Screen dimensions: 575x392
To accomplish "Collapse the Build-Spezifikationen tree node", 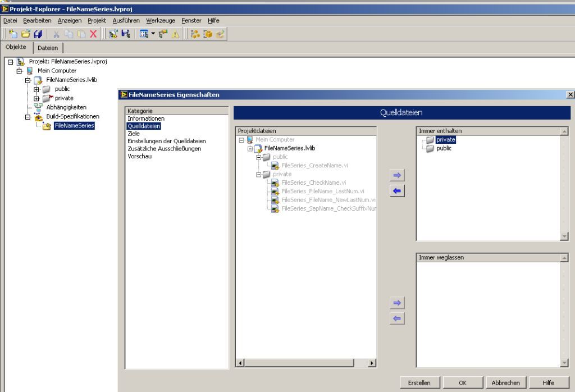I will point(28,117).
